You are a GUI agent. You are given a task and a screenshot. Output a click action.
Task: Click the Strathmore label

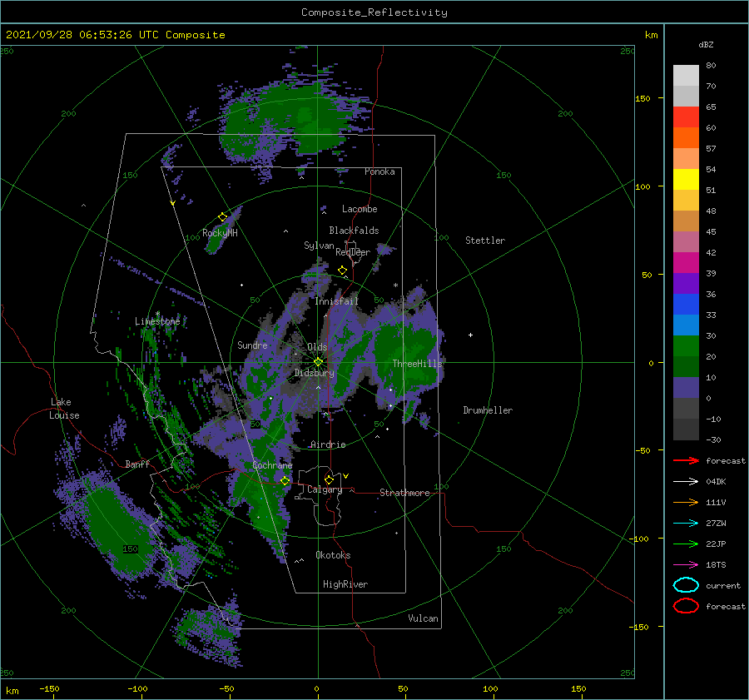click(404, 493)
